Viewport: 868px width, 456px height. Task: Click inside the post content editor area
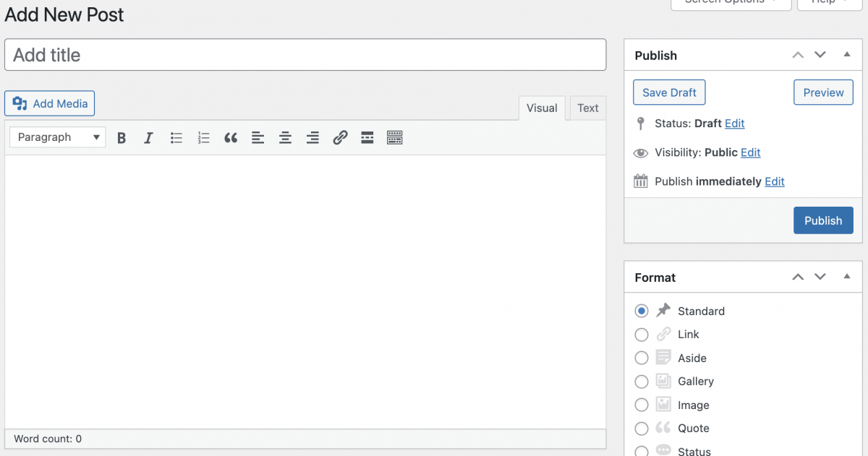(x=305, y=292)
